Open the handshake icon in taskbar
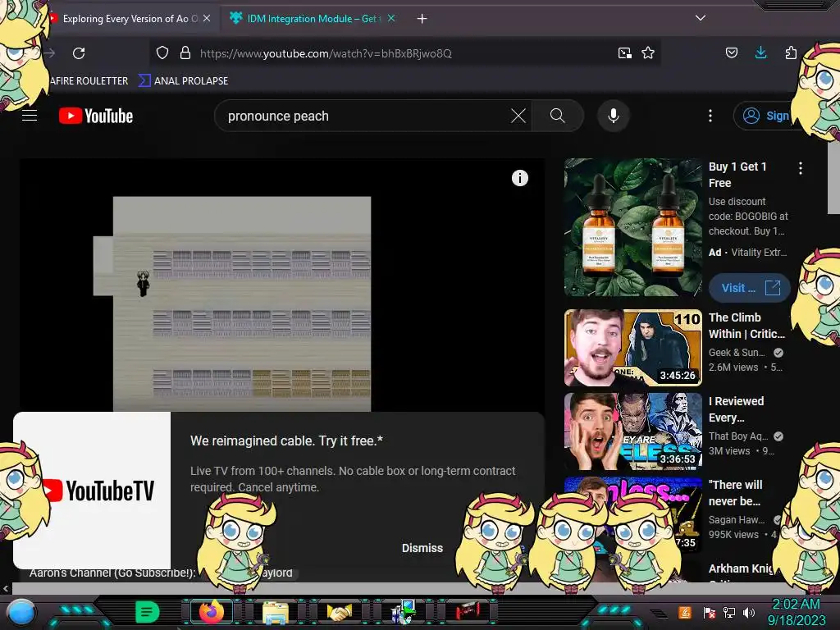840x630 pixels. tap(339, 612)
